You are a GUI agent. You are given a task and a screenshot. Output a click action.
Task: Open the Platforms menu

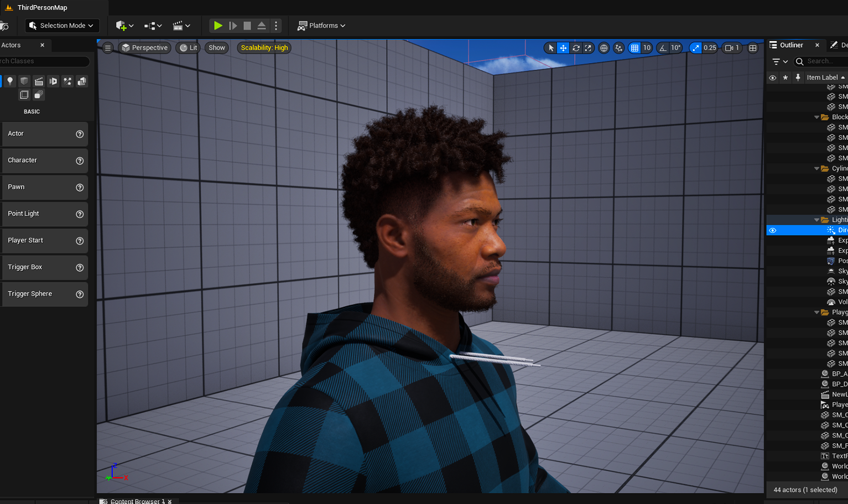[x=321, y=25]
